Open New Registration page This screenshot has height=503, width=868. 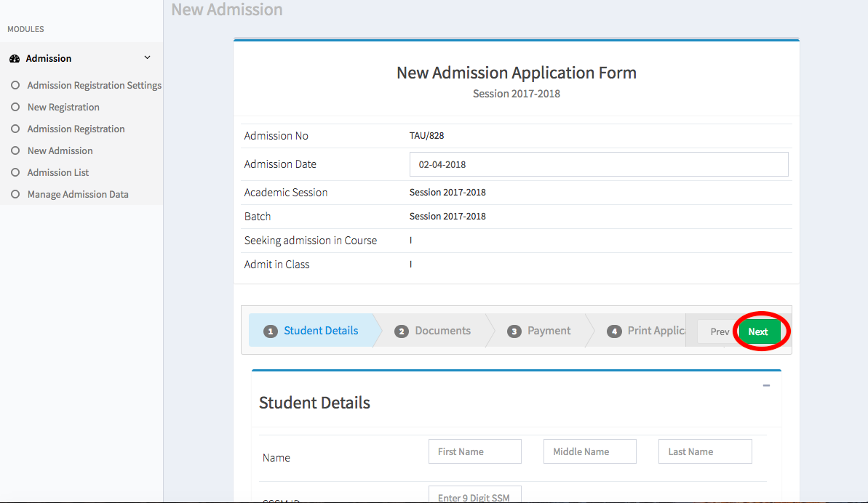[x=63, y=108]
